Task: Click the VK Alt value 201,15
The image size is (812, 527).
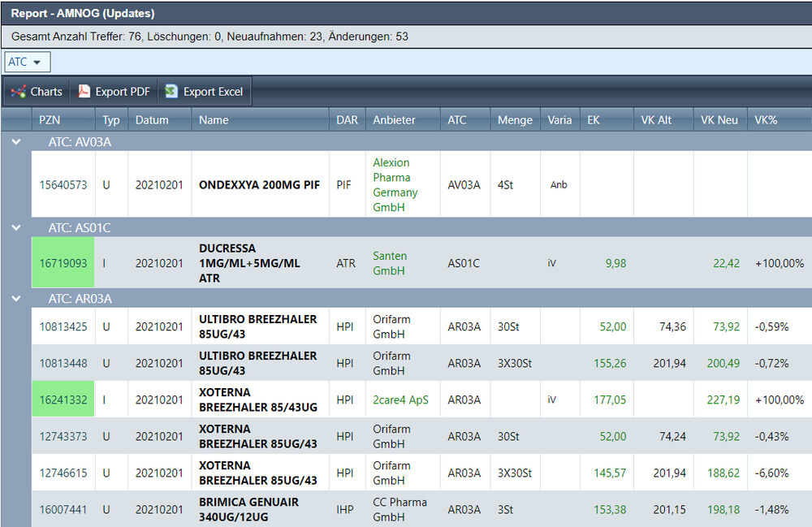Action: [670, 509]
